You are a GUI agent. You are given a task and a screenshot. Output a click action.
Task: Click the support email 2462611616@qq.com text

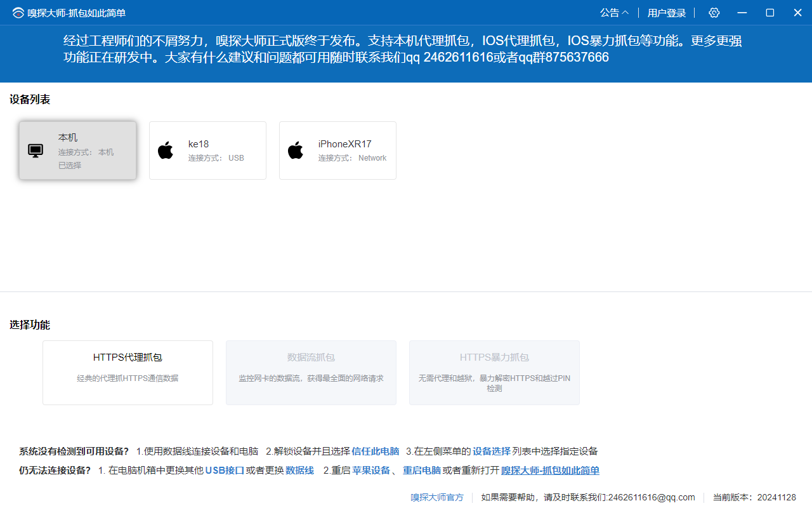(x=652, y=497)
